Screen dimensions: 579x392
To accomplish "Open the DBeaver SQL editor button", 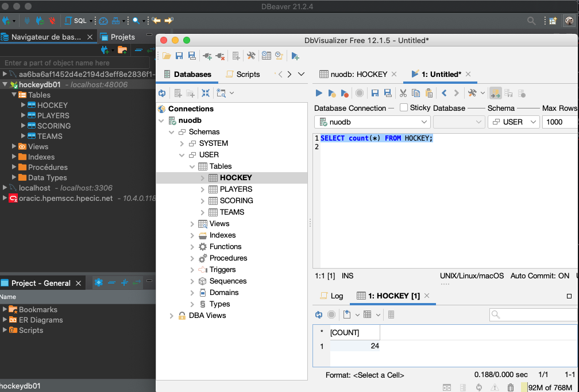I will (x=76, y=21).
